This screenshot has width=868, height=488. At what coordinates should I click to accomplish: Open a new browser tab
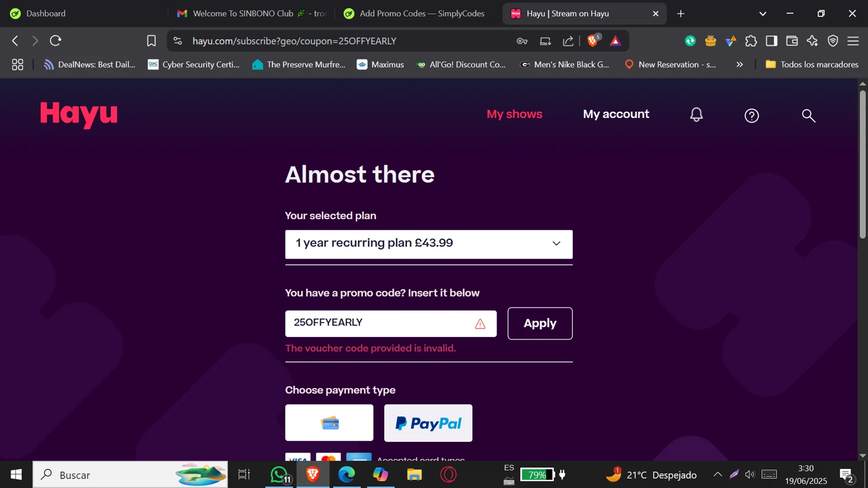pyautogui.click(x=681, y=13)
